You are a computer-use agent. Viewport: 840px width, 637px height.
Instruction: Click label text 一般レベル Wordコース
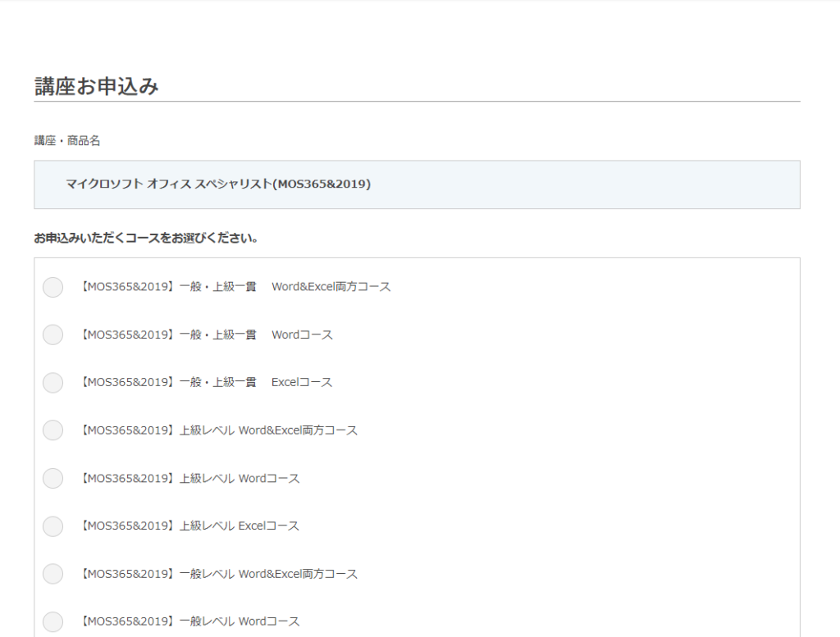point(189,622)
